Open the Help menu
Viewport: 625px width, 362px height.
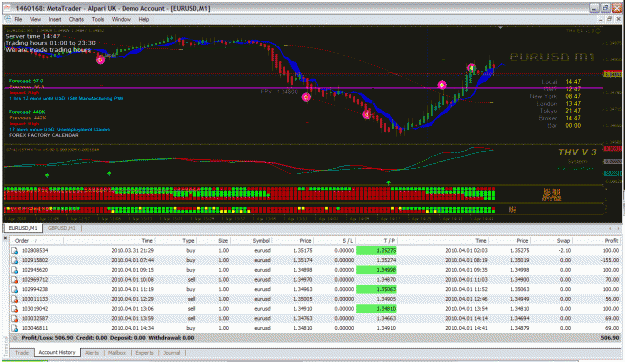pos(143,19)
